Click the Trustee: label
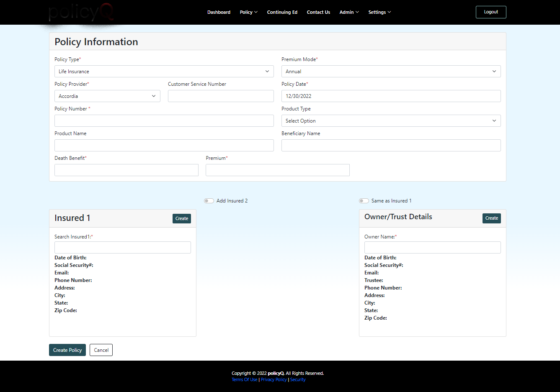 point(374,280)
